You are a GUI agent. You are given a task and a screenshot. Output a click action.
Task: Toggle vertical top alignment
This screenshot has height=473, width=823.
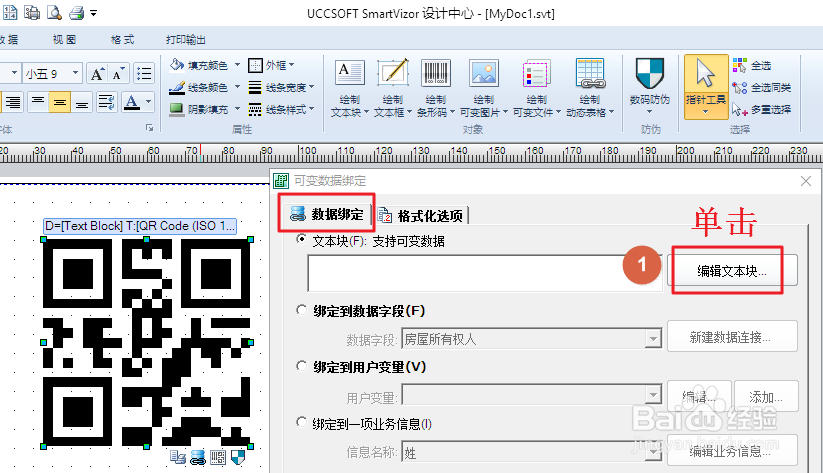tap(38, 102)
